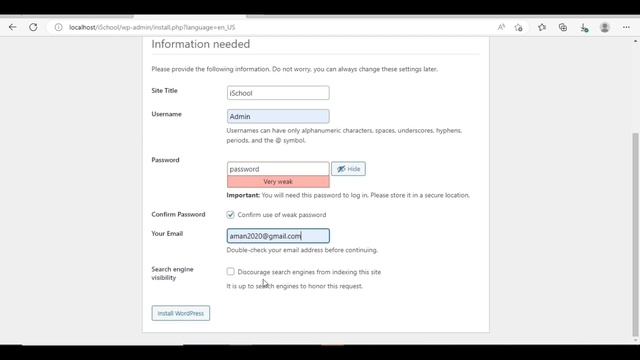Click 'Double-check your email address' note

302,250
